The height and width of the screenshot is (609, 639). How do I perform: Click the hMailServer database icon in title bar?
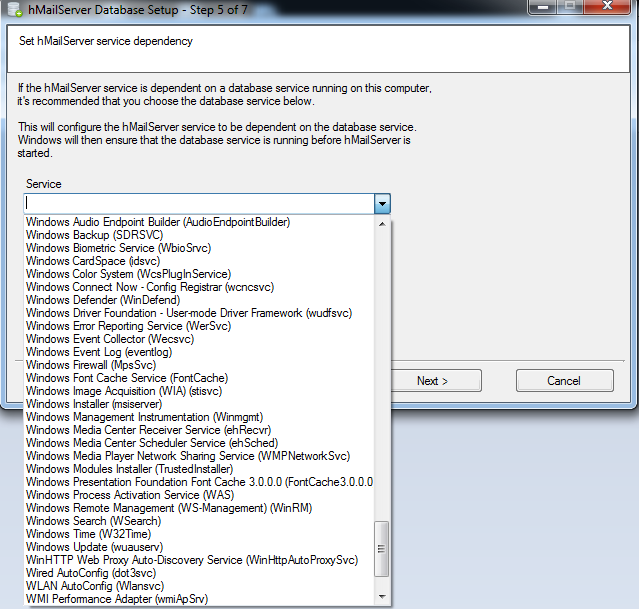(x=15, y=9)
